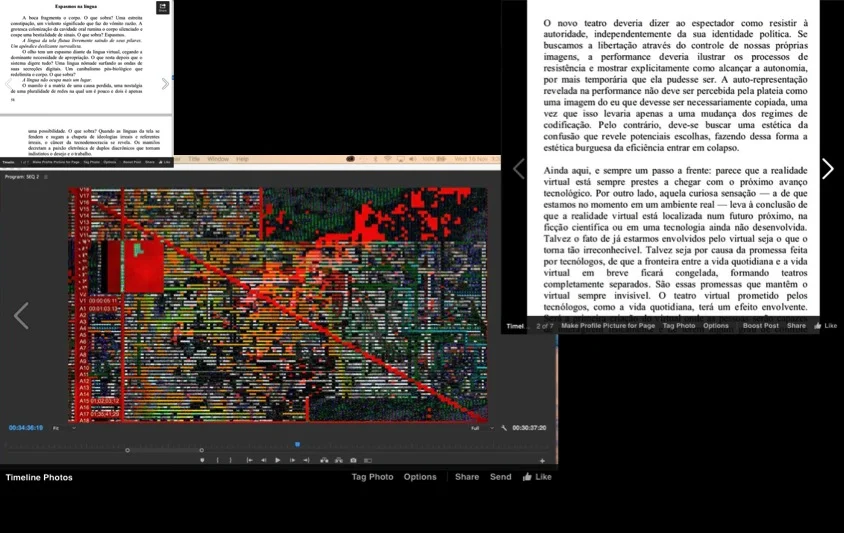Viewport: 844px width, 533px height.
Task: Go to previous photo in Espasmos na língua viewer
Action: click(x=8, y=84)
